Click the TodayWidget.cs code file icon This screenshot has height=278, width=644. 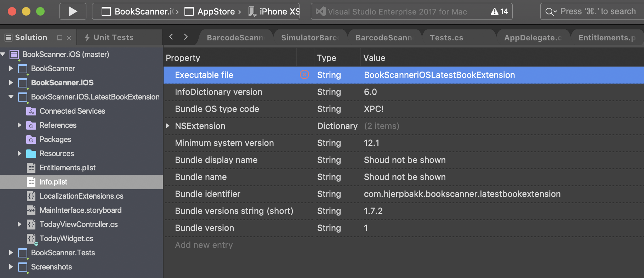[x=32, y=239]
